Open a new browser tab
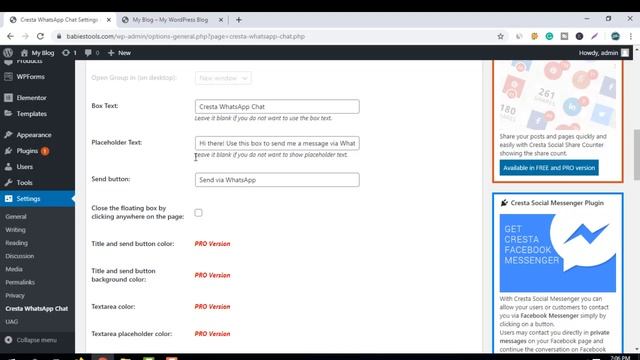The image size is (640, 360). (x=239, y=20)
